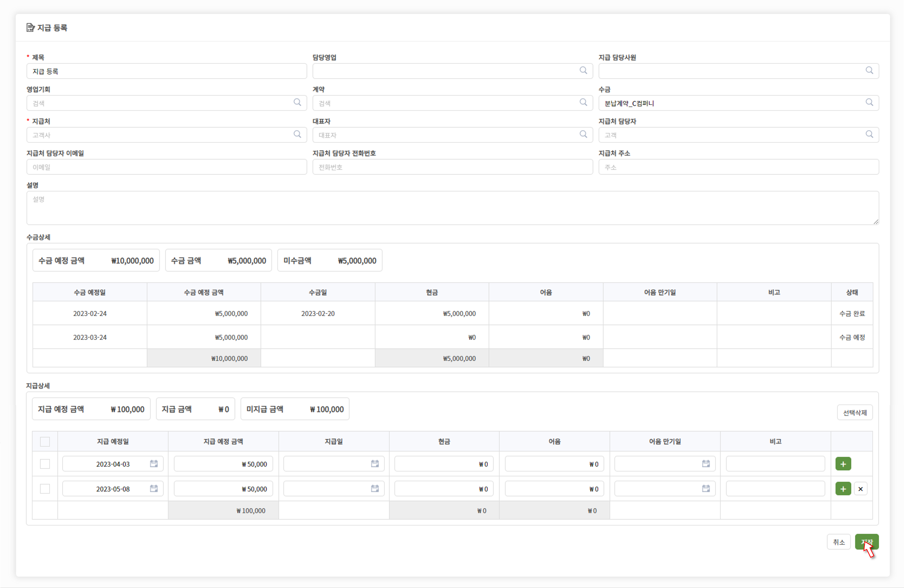Click the 미지급 금액 ₩100,000 summary box
The width and height of the screenshot is (904, 588).
click(295, 409)
